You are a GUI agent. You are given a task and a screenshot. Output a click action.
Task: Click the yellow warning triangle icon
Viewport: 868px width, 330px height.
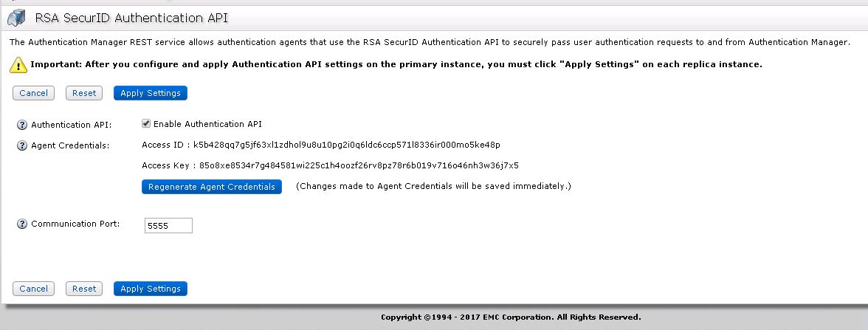point(18,65)
